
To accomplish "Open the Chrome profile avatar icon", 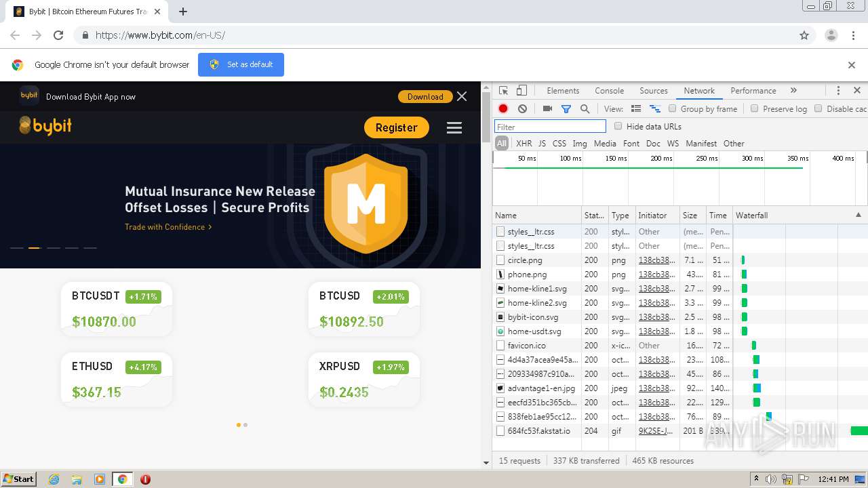I will pyautogui.click(x=831, y=35).
